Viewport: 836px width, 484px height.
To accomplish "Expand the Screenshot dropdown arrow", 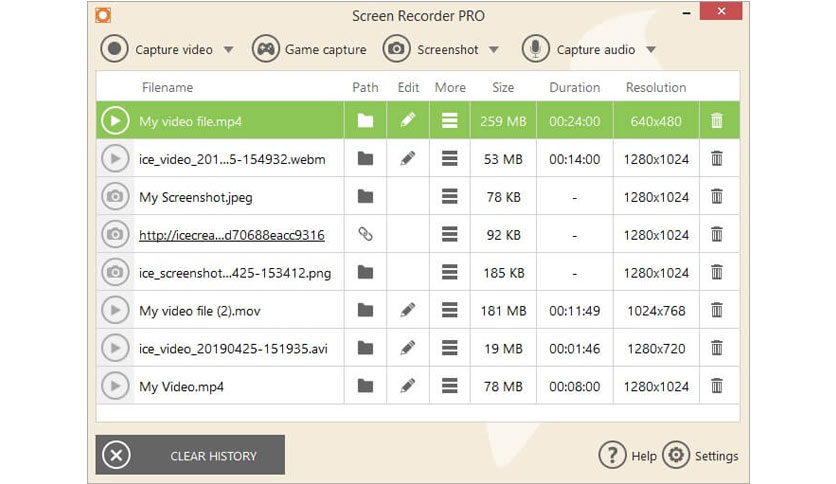I will pyautogui.click(x=494, y=50).
